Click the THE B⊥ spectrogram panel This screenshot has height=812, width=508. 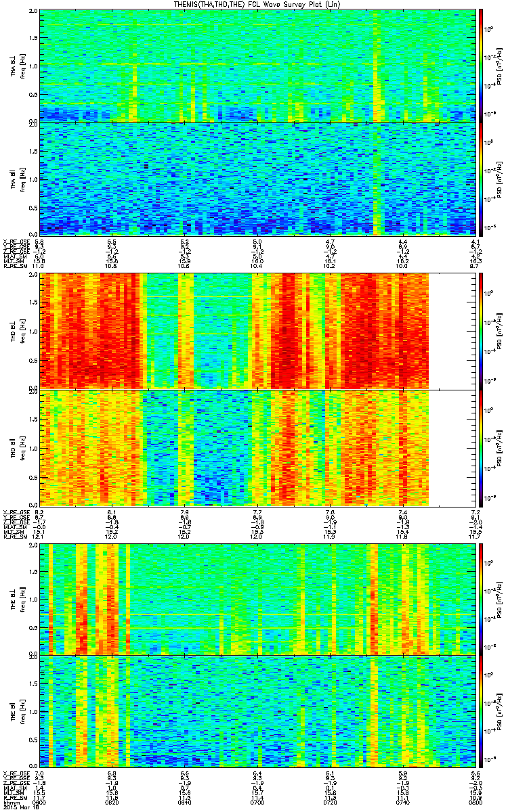[x=257, y=598]
